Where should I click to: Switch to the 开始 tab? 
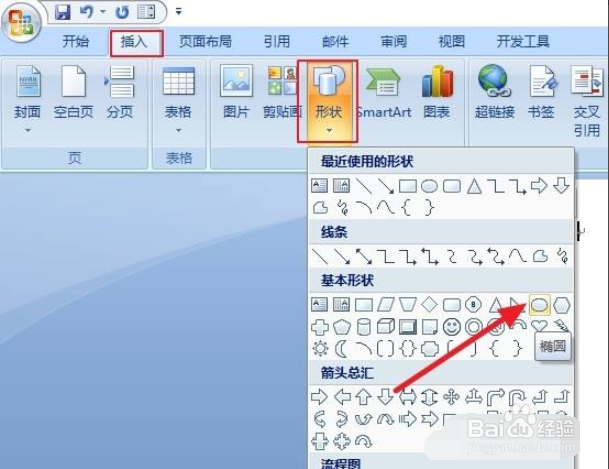tap(76, 41)
